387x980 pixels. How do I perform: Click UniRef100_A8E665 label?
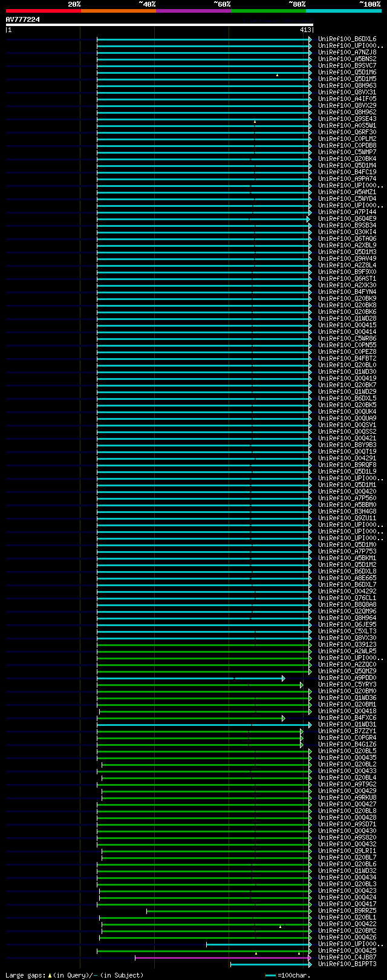[x=347, y=578]
